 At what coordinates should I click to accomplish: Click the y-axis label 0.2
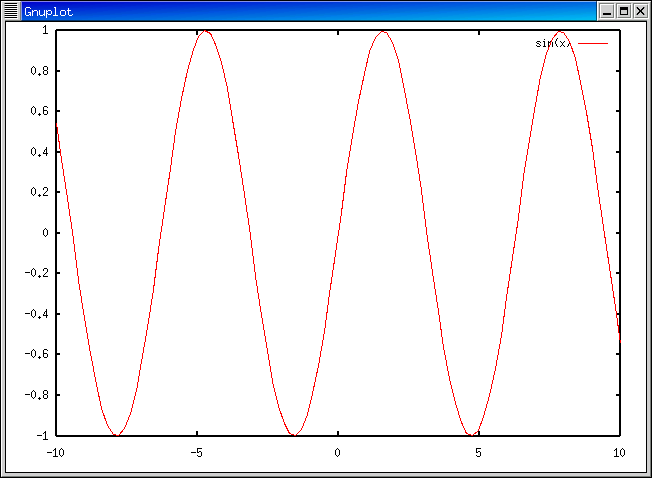click(40, 192)
